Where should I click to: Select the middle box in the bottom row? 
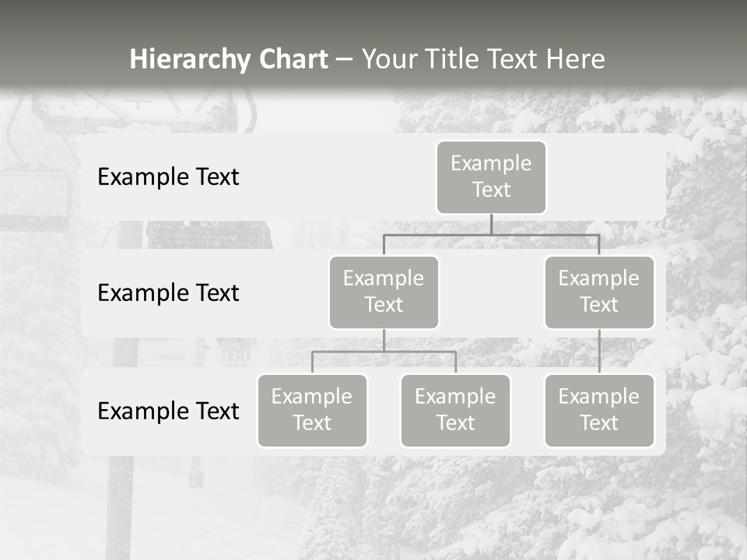point(455,410)
